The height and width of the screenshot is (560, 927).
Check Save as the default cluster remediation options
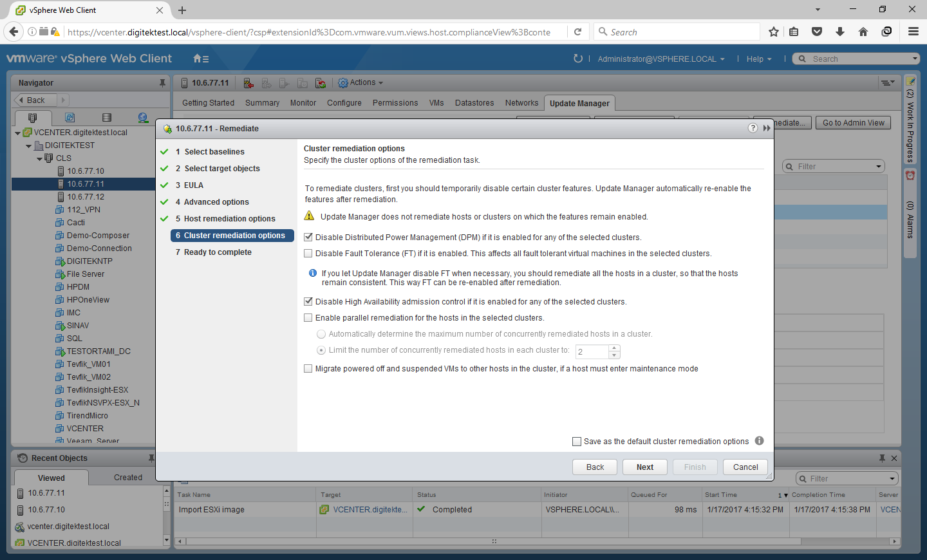click(577, 442)
